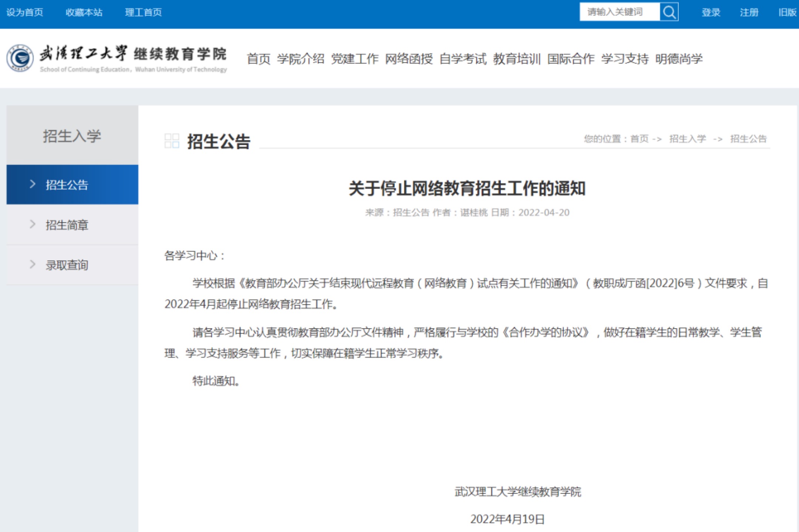
Task: Click the 继续教育学院 site title text
Action: click(180, 54)
